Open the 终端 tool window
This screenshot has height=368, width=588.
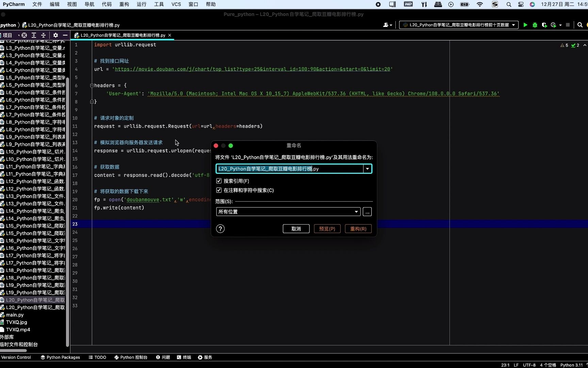[184, 357]
